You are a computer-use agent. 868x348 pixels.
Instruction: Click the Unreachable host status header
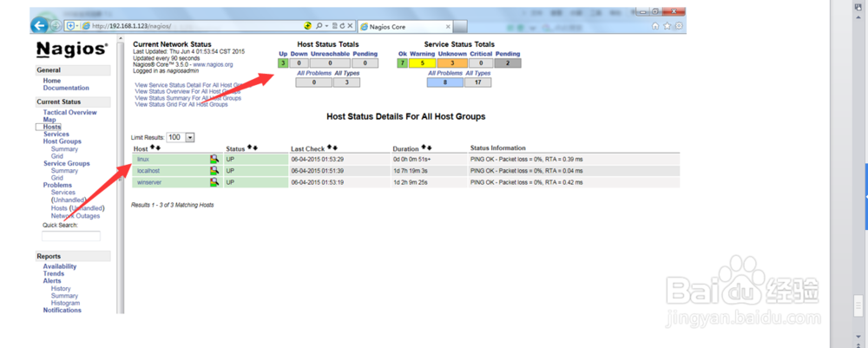click(x=330, y=54)
